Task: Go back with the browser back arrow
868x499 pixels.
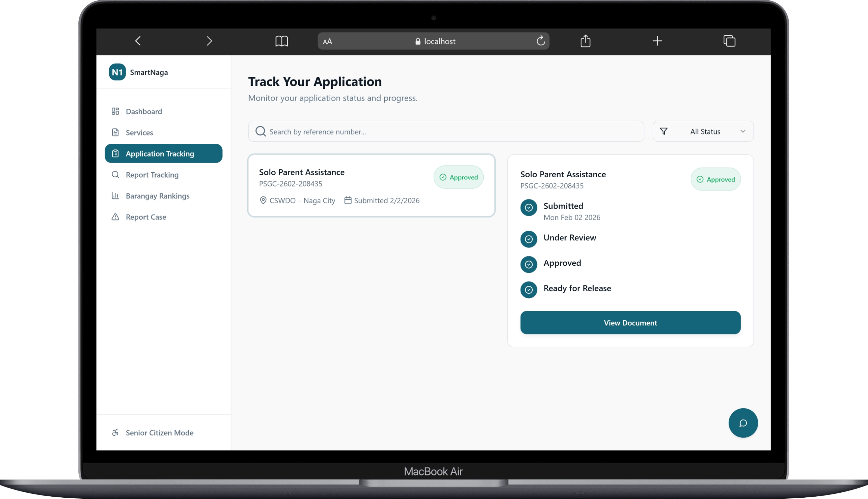Action: [x=138, y=41]
